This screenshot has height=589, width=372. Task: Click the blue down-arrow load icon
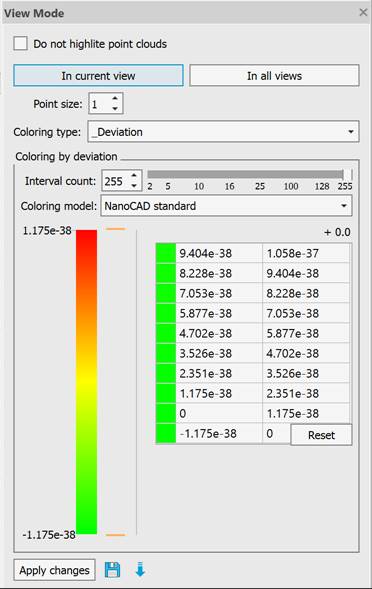[140, 569]
